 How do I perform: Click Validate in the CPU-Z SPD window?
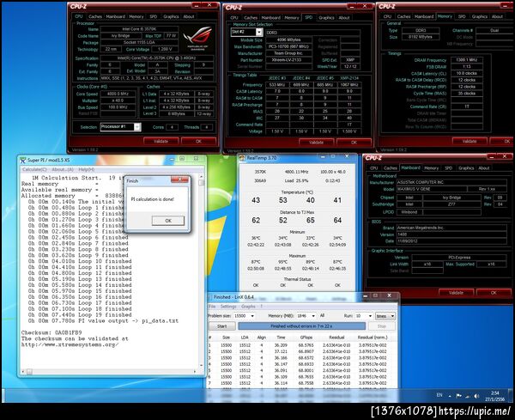[x=316, y=143]
